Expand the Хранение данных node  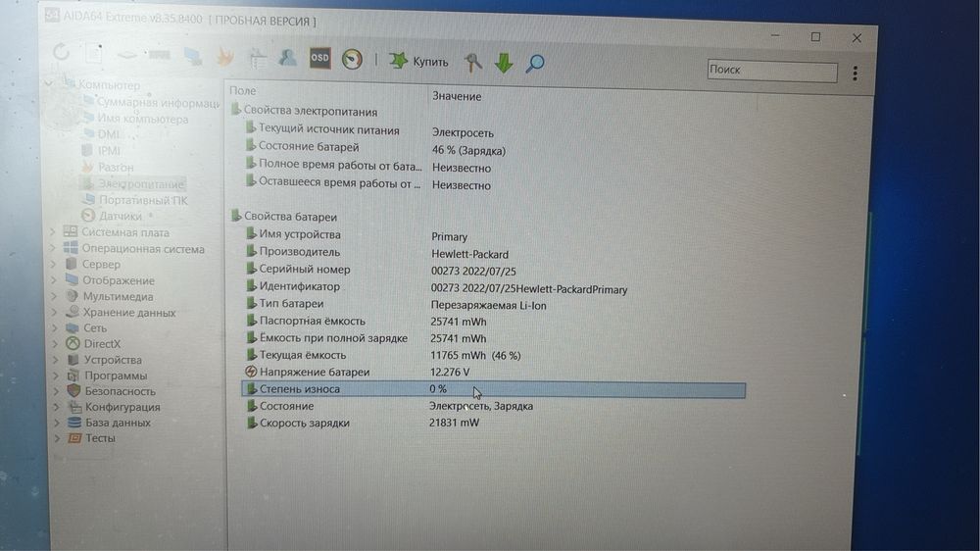pyautogui.click(x=55, y=312)
